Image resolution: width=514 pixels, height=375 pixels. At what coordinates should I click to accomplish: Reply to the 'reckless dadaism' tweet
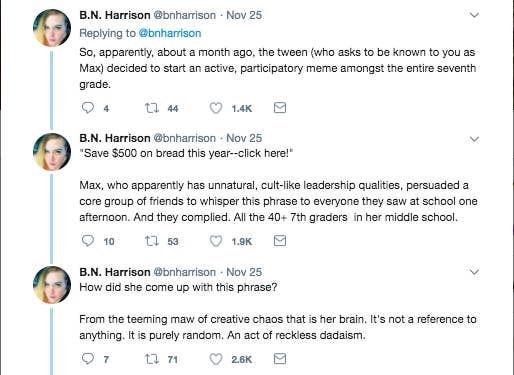pyautogui.click(x=88, y=359)
